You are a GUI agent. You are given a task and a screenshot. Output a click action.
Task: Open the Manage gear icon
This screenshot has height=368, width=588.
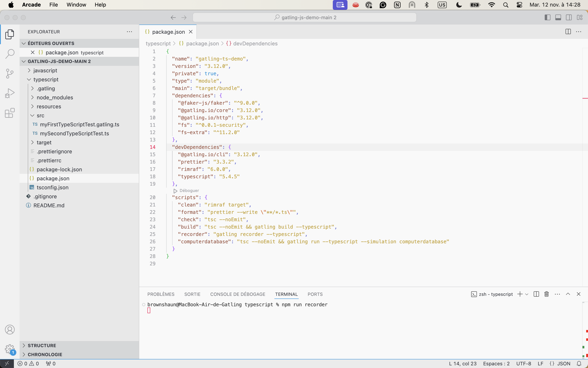click(x=10, y=349)
